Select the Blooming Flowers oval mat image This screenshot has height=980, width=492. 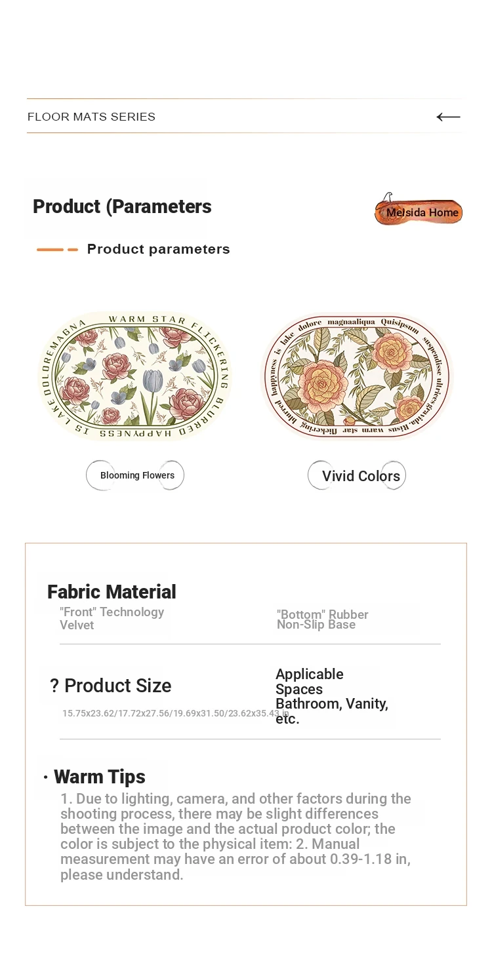coord(136,376)
